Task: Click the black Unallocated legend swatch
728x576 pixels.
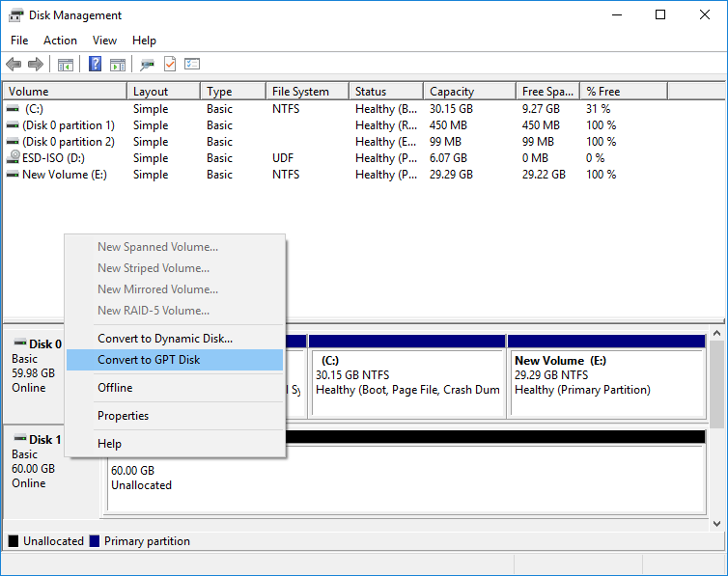Action: tap(14, 541)
